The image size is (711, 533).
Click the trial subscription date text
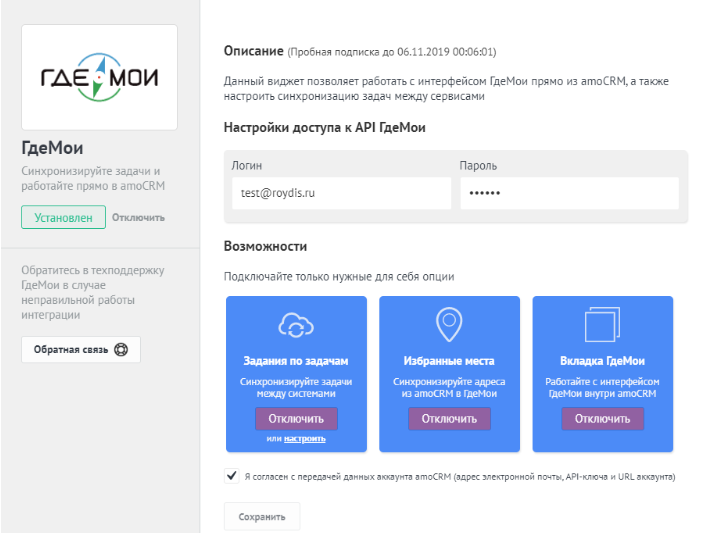coord(392,52)
